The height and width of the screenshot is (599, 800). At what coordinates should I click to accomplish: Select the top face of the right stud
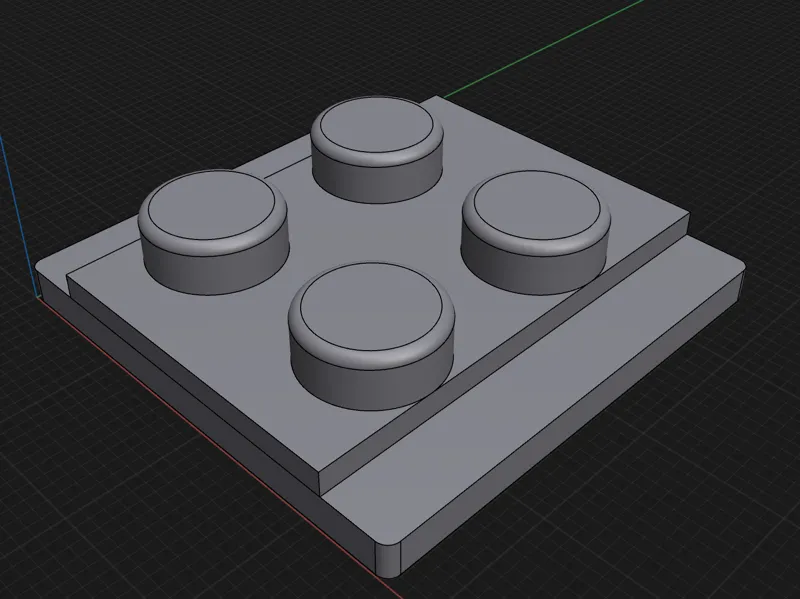[537, 205]
